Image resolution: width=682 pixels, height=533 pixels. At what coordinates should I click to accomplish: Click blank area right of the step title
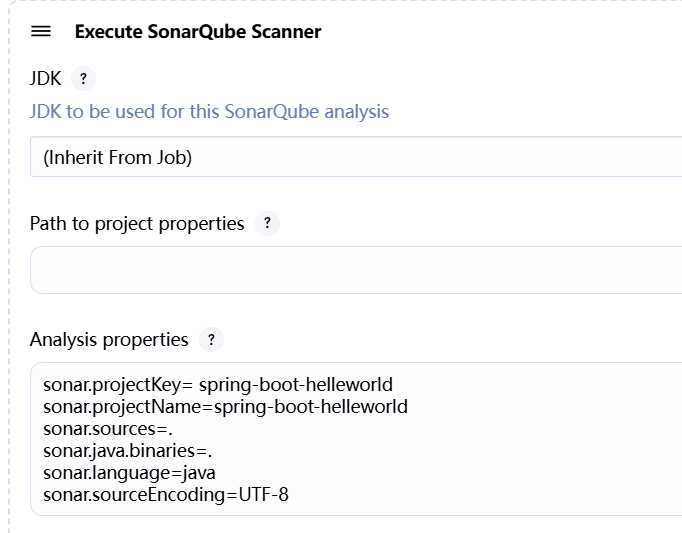(x=500, y=32)
